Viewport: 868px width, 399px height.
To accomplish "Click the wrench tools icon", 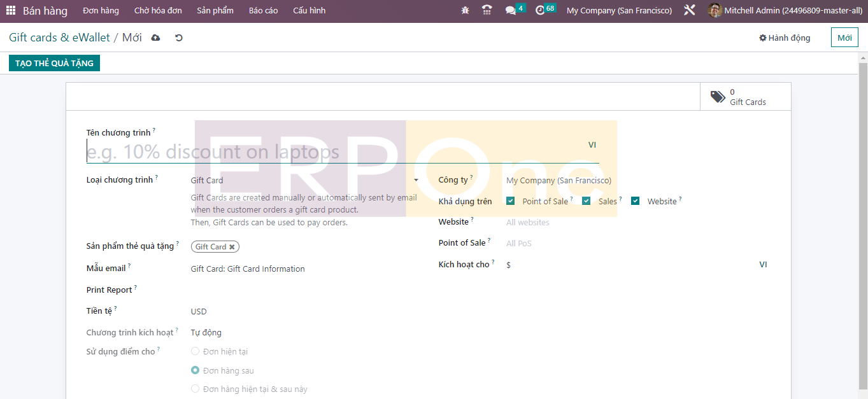I will (x=689, y=11).
